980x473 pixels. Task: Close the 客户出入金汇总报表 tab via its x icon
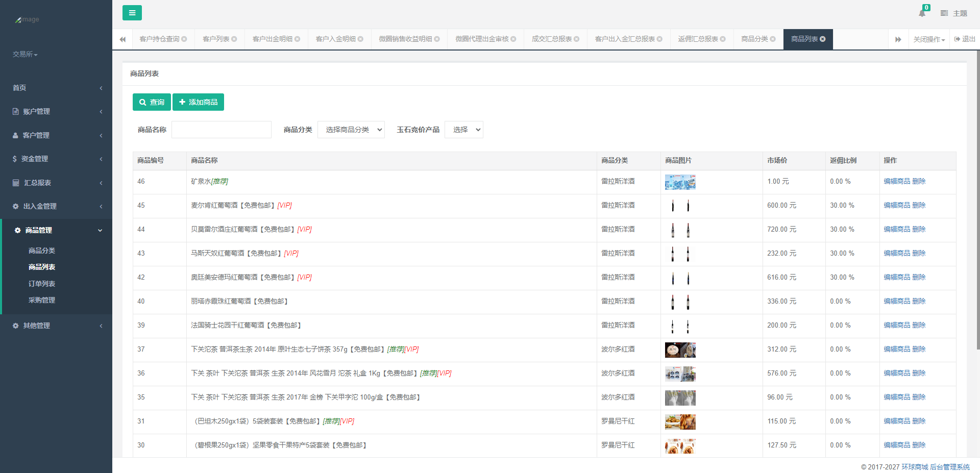(x=660, y=39)
